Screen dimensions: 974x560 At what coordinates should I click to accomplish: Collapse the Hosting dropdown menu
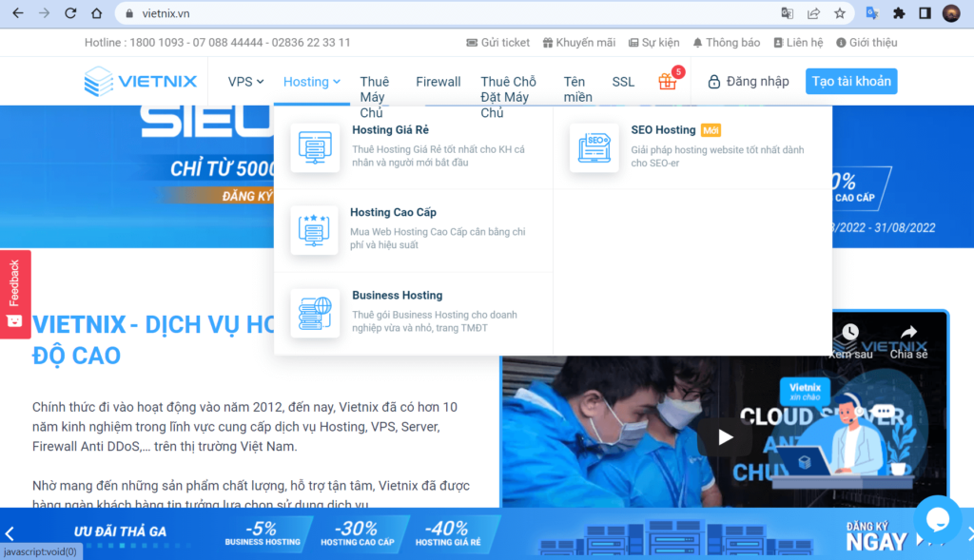[x=311, y=82]
